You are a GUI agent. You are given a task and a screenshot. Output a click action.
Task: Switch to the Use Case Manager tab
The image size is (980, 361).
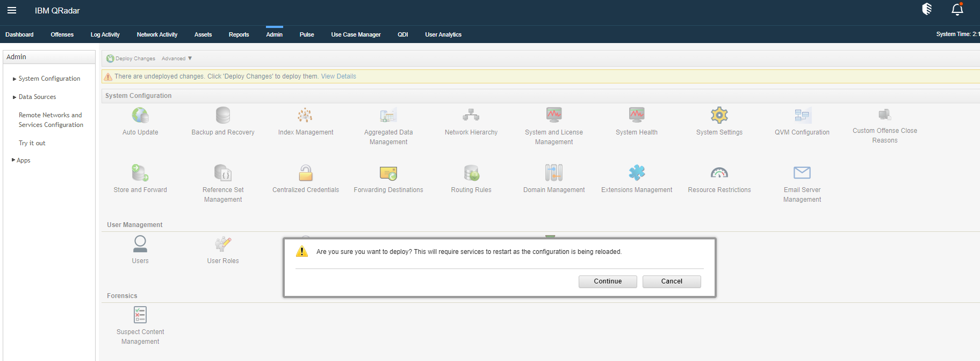coord(356,34)
